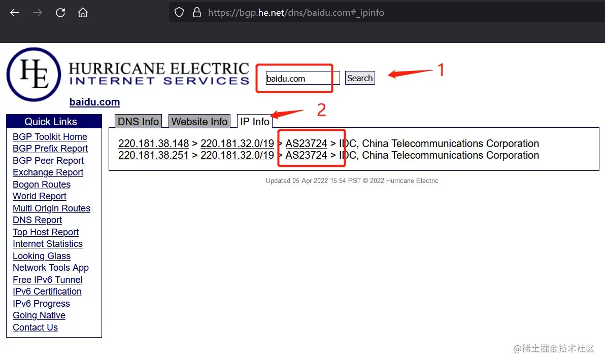Viewport: 605px width, 364px height.
Task: Open AS23724 link in first row
Action: pos(307,143)
